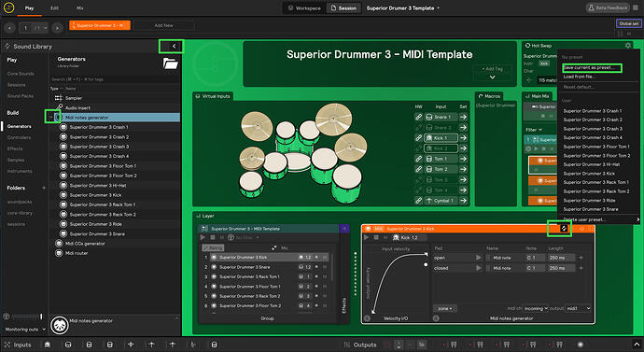Select Superior Drummer 3 Crash 1 library item
Screen dimensions: 644x352
point(99,127)
